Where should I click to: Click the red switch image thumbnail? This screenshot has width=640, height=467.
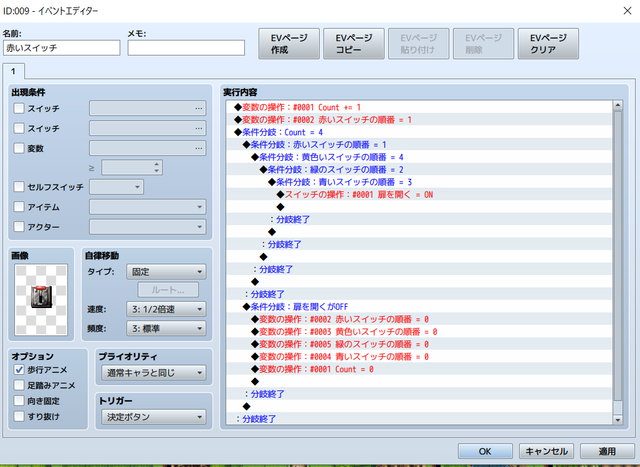point(41,299)
